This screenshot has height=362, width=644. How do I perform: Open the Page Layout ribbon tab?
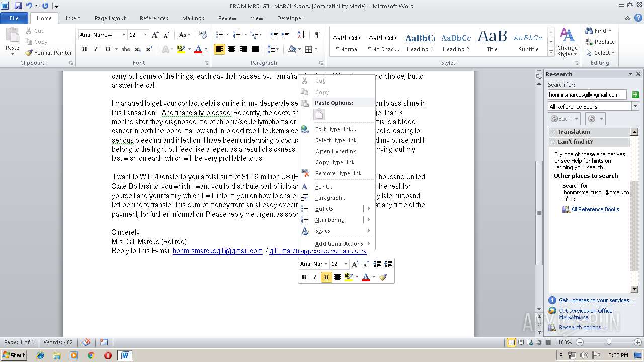[110, 18]
